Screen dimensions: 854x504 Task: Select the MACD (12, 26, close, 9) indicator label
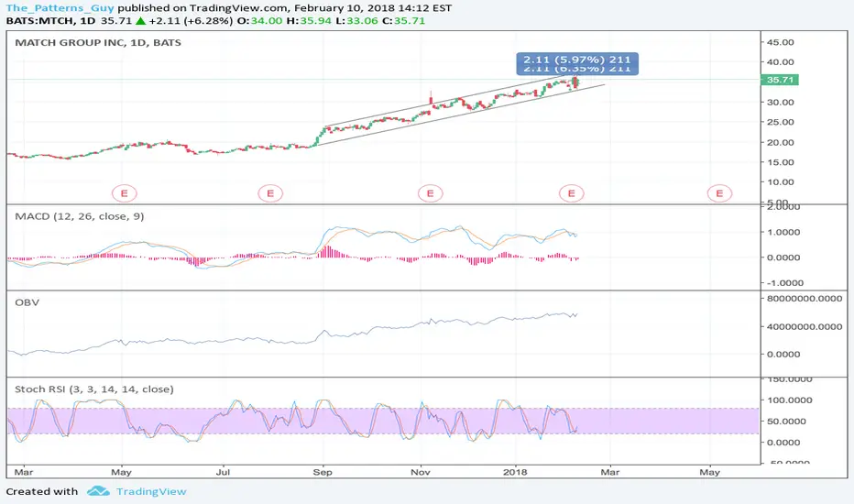click(x=80, y=216)
